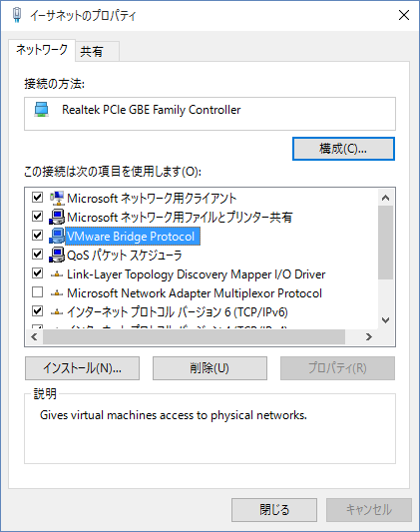Click the インストール(N)... button
This screenshot has height=532, width=420.
tap(83, 368)
